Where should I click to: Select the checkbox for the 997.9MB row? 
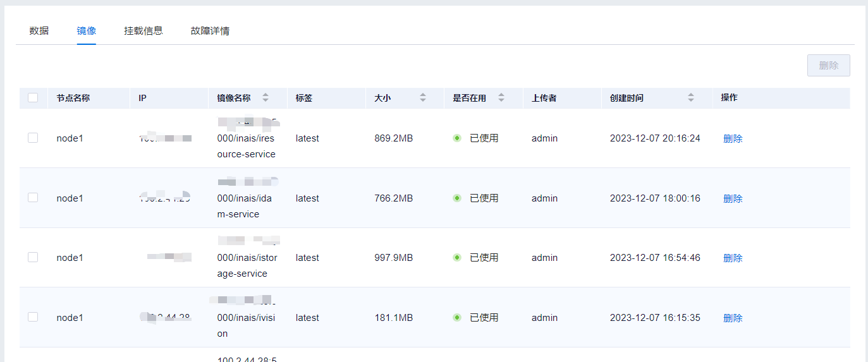(33, 257)
